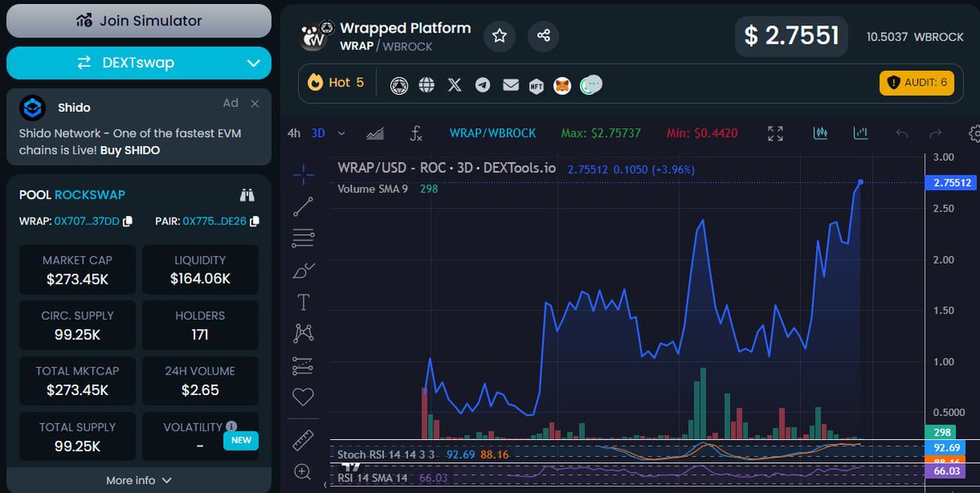980x493 pixels.
Task: Toggle fullscreen chart mode
Action: click(x=776, y=133)
